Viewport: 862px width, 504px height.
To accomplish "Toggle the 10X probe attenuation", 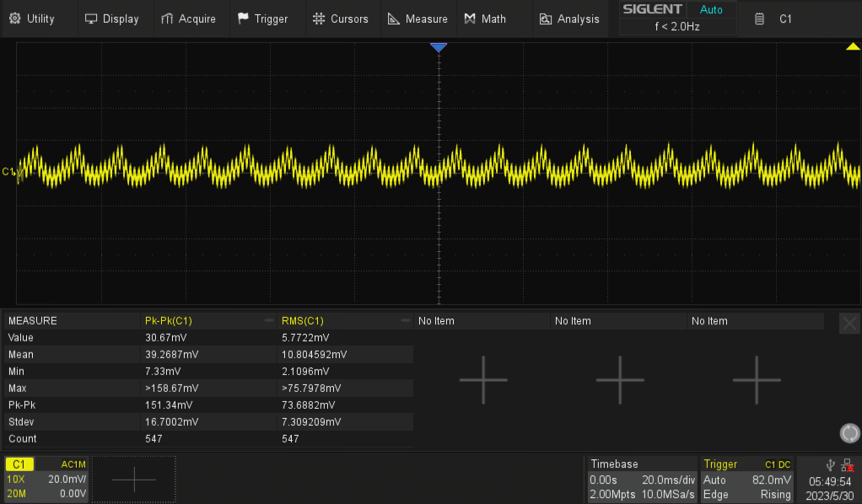I will (x=15, y=480).
